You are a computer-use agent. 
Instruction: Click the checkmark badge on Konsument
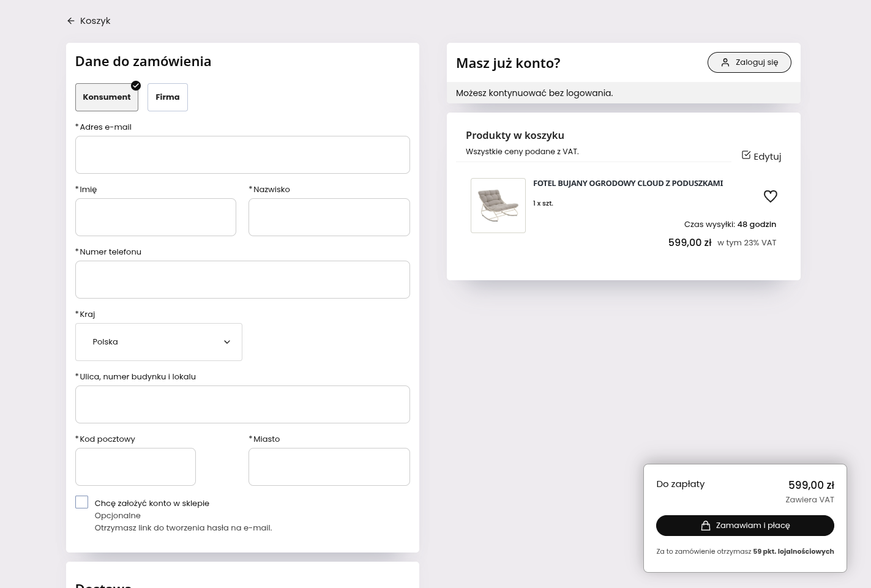tap(136, 86)
